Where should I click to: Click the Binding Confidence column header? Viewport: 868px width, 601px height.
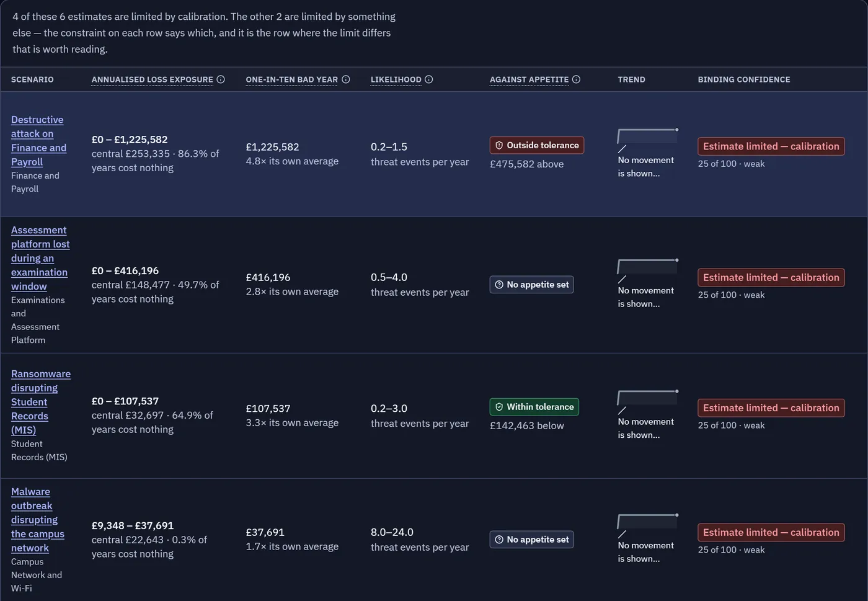pos(744,79)
